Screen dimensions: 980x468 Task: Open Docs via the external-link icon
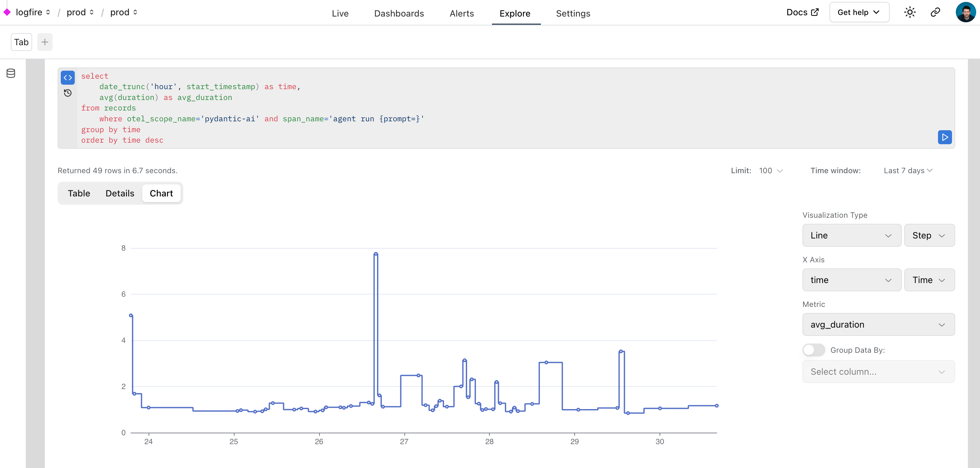(x=815, y=12)
